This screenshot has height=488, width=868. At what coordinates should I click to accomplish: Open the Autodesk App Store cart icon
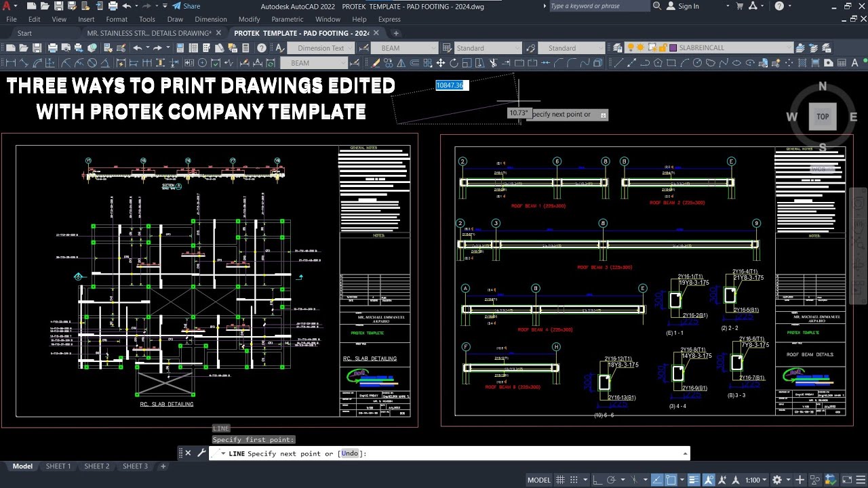739,6
